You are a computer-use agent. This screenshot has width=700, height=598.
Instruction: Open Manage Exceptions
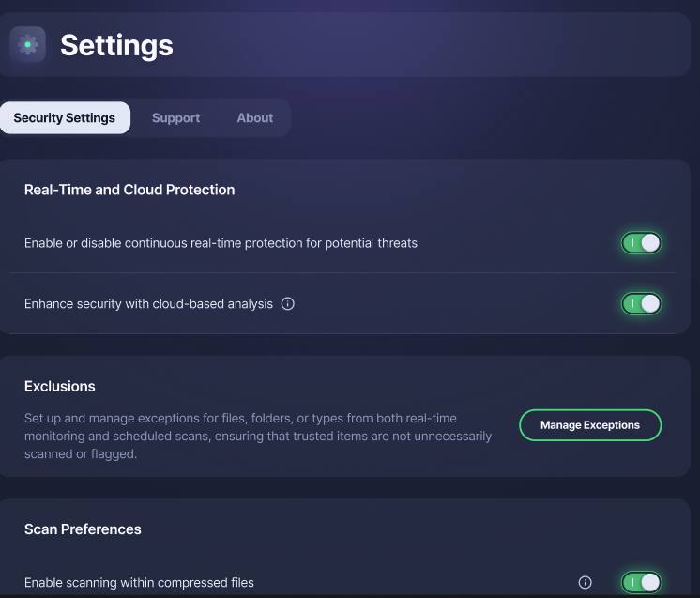click(x=590, y=425)
